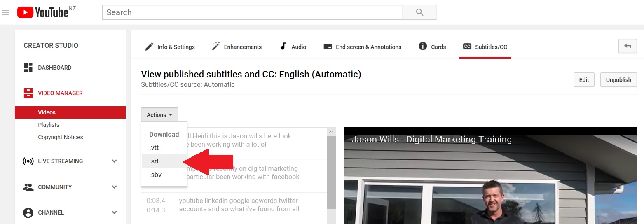Click the End screen rectangle icon
644x224 pixels.
[x=328, y=47]
